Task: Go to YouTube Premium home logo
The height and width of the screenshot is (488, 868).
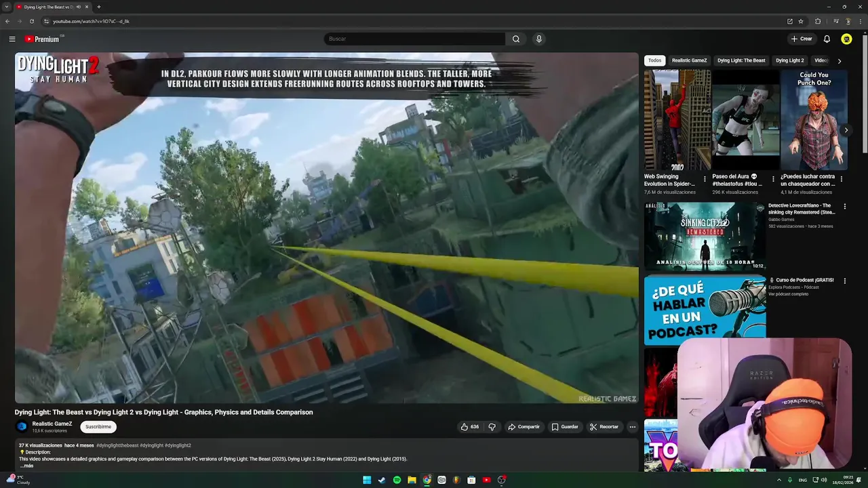Action: tap(43, 39)
